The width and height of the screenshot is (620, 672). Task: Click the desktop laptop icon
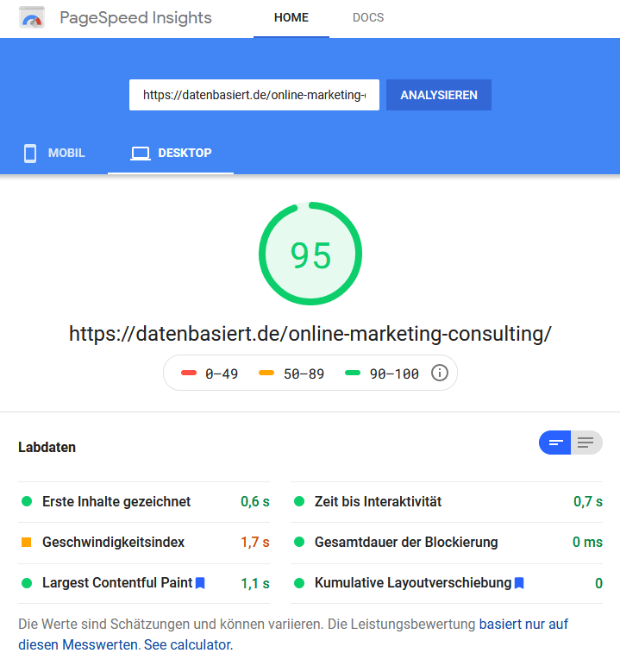coord(140,154)
